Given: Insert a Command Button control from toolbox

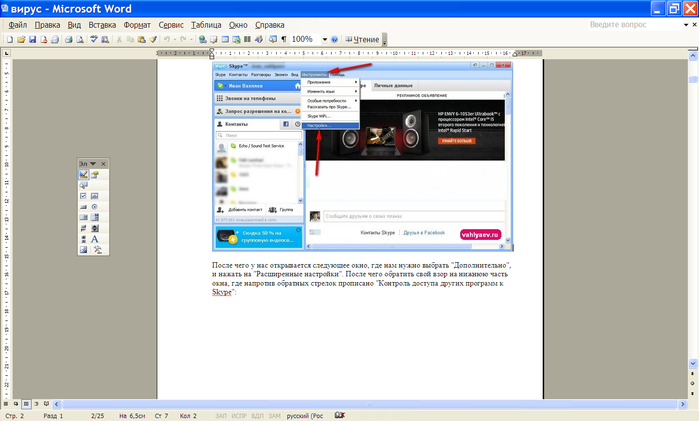Looking at the screenshot, I should [83, 207].
